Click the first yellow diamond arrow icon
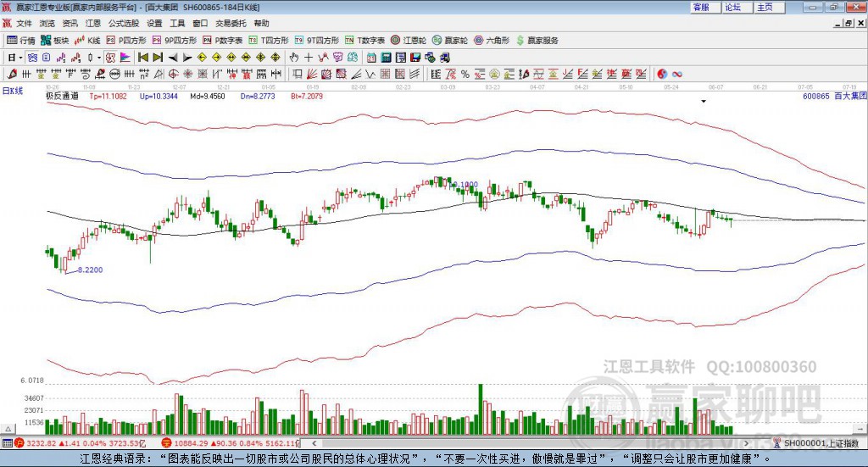868x467 pixels. point(202,58)
